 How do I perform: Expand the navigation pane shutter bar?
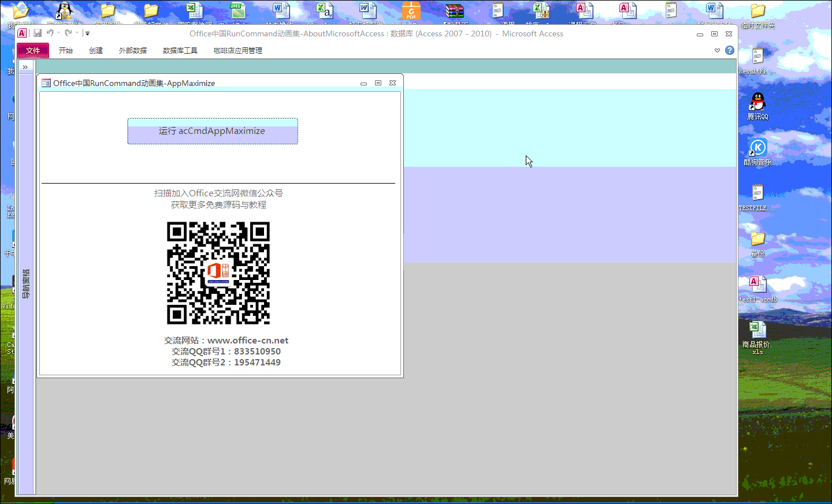(25, 67)
